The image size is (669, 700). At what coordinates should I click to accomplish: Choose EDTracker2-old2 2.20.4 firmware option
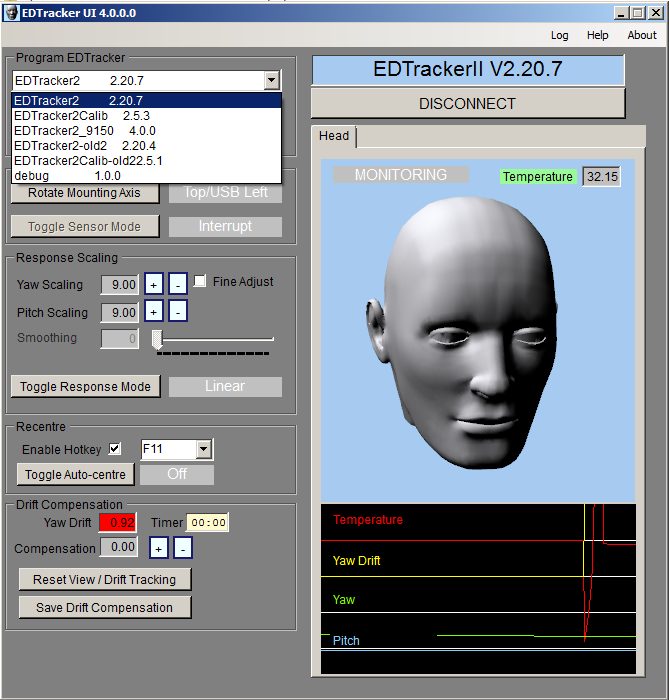146,146
